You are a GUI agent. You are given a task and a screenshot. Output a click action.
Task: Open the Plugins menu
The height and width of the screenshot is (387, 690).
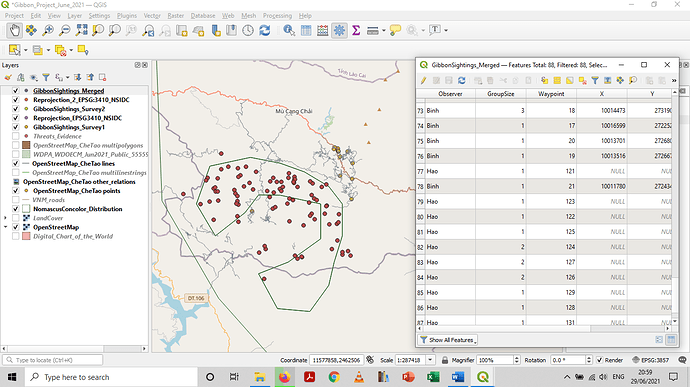(x=127, y=15)
